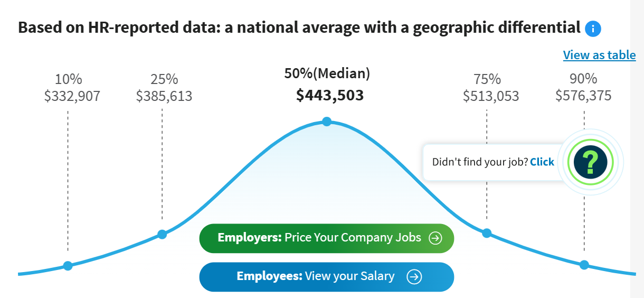
Task: Click the 25% $385,613 label
Action: 164,88
